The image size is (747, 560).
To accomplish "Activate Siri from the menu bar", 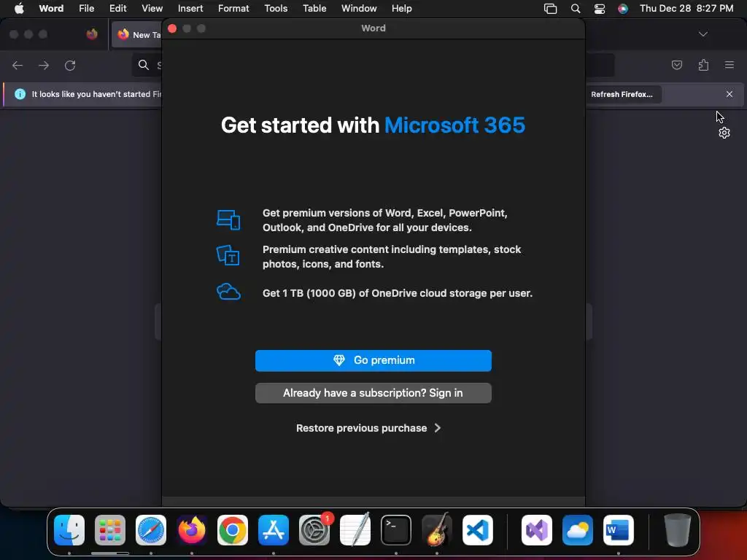I will pos(623,9).
